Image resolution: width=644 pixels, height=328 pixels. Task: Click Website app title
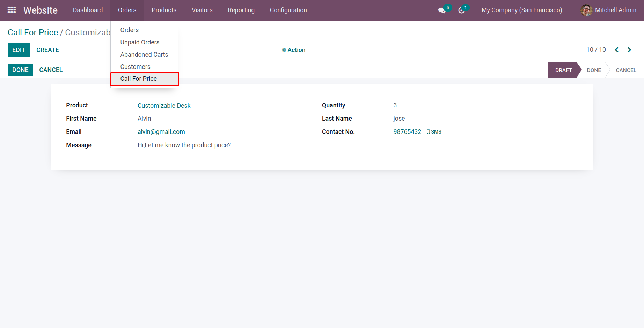coord(41,10)
